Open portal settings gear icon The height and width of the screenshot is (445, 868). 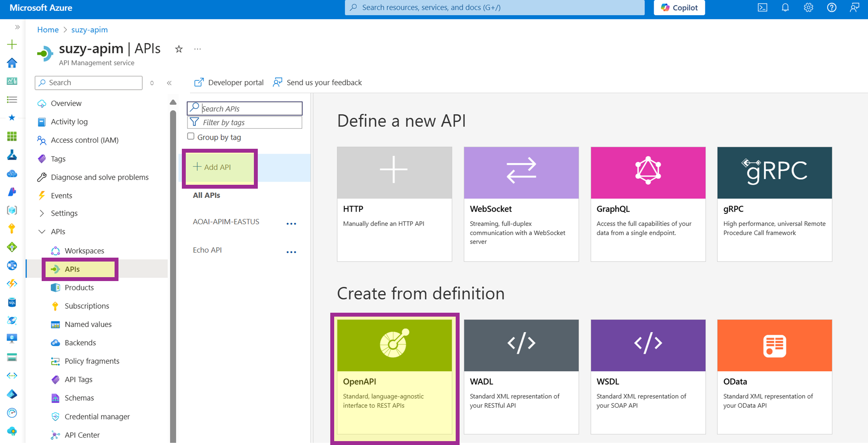tap(808, 7)
